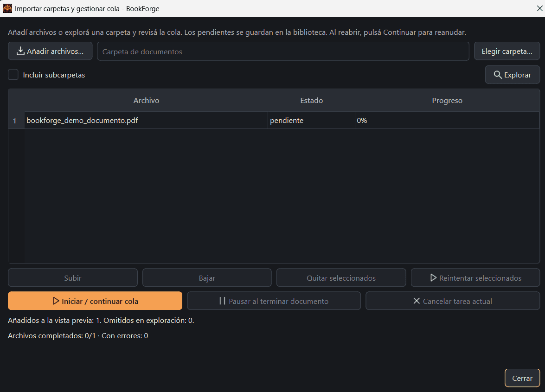Select the bookforge_demo_documento.pdf file cell

click(x=146, y=120)
